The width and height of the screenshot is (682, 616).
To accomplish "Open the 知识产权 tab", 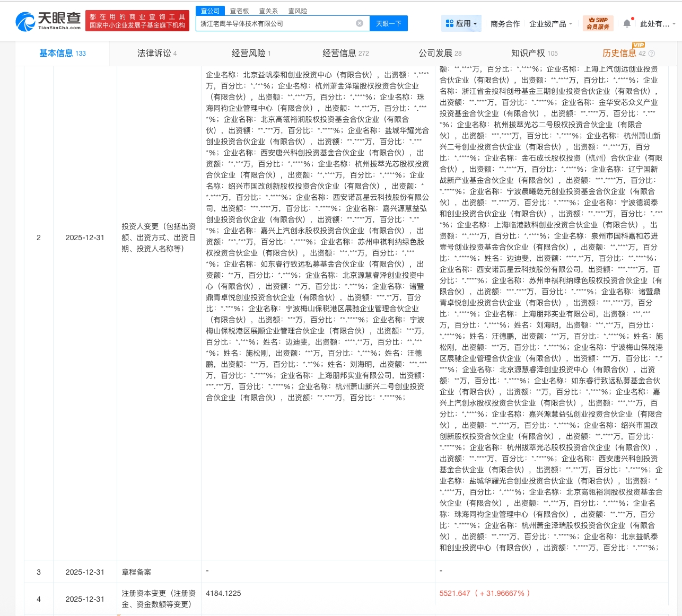I will pos(534,53).
